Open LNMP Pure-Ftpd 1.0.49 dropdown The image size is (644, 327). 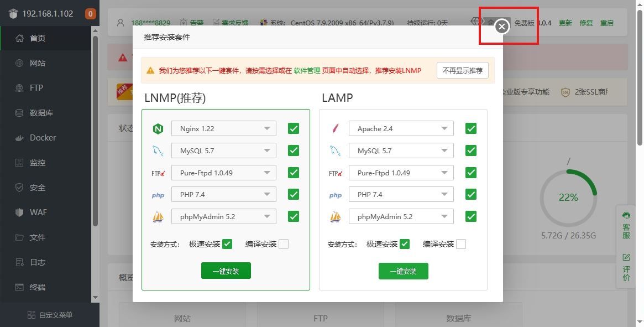point(223,173)
